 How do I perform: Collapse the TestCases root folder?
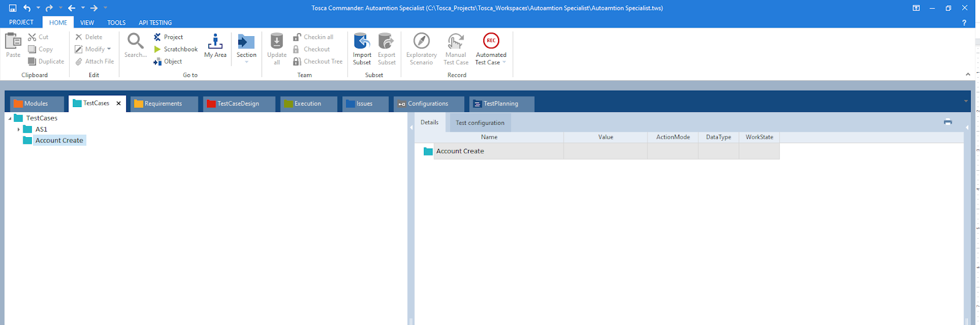coord(10,118)
